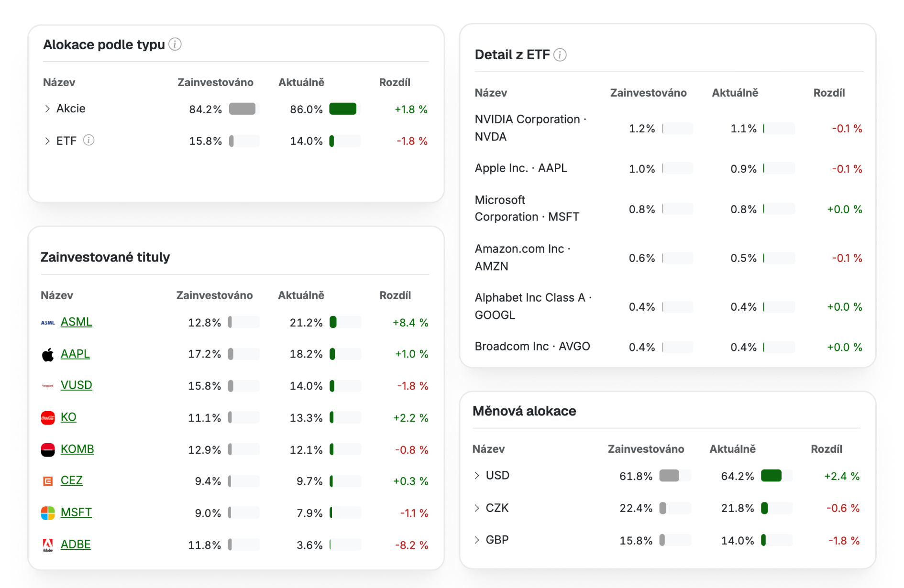Click the Vanguard logo in VUSD row
Image resolution: width=904 pixels, height=588 pixels.
pos(48,386)
